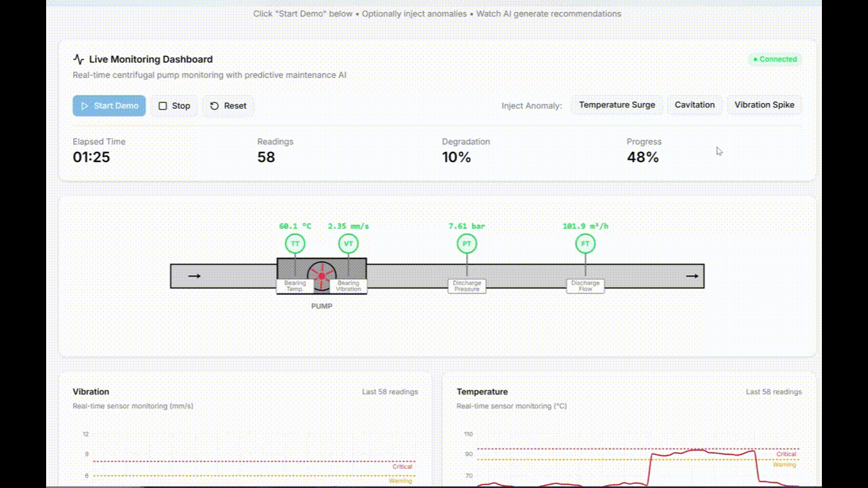Inject a Temperature Surge anomaly
868x488 pixels.
617,105
